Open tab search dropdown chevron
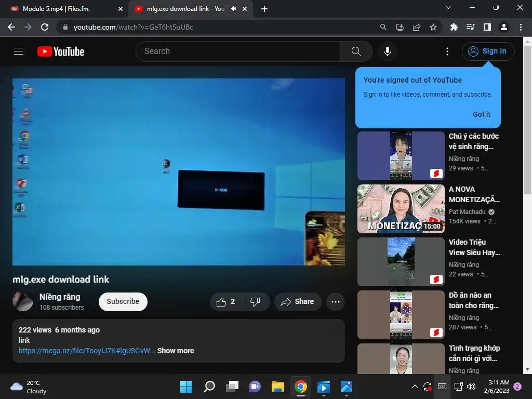This screenshot has height=399, width=532. [448, 7]
